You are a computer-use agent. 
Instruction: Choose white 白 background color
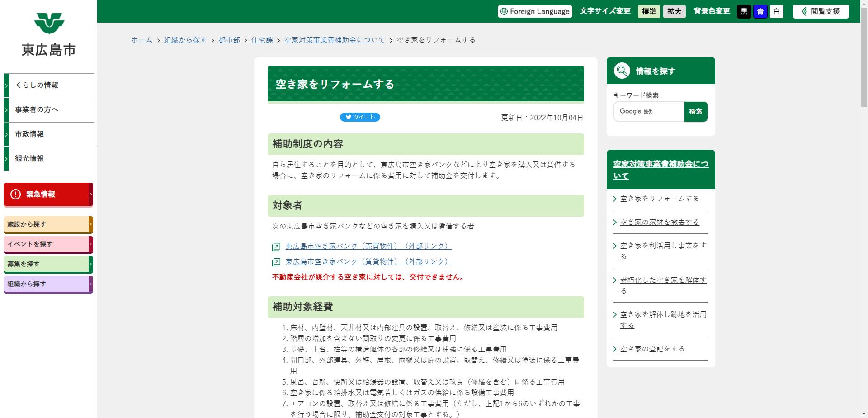tap(777, 12)
